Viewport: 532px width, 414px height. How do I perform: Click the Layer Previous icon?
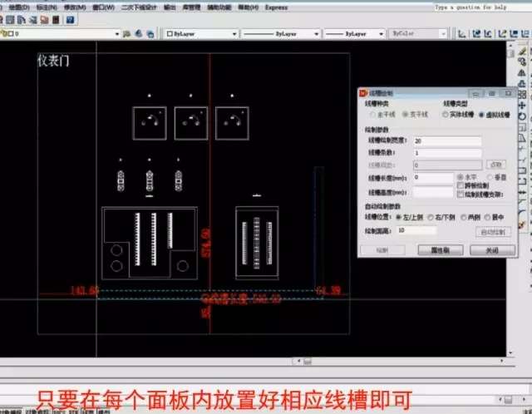point(139,33)
